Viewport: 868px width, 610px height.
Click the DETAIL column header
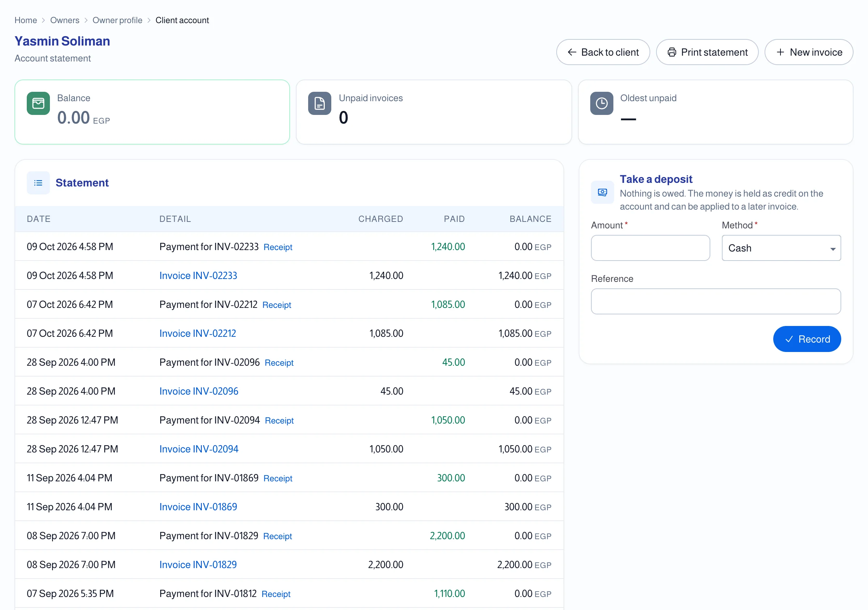point(175,219)
